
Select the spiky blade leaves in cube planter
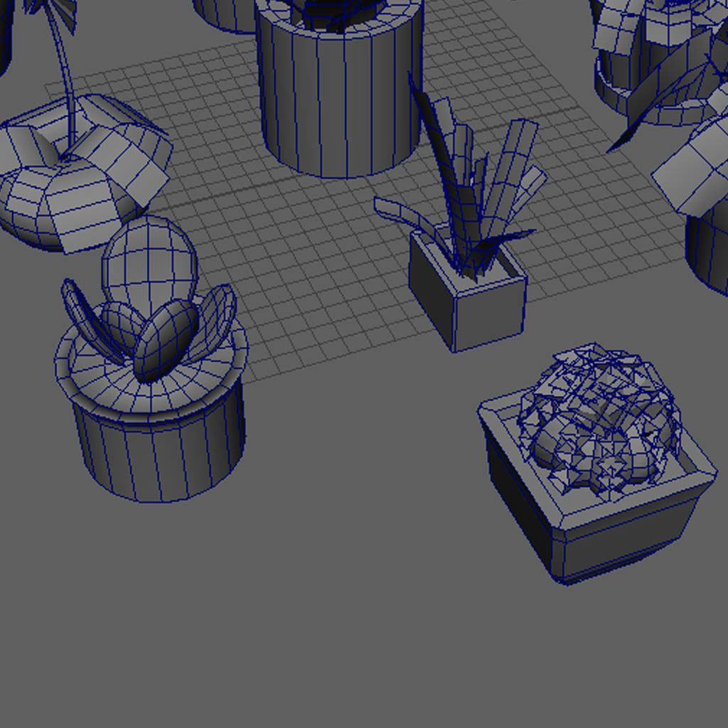[461, 176]
